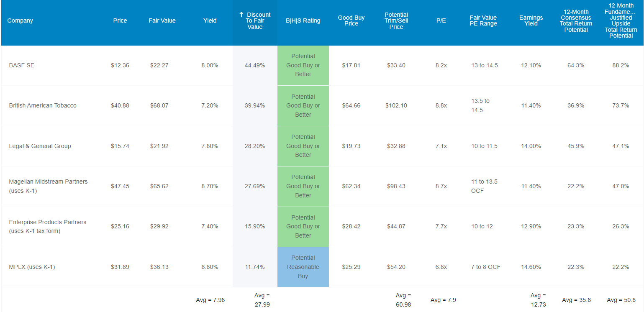Click Enterprise Products price $25.16
Image resolution: width=644 pixels, height=312 pixels.
point(120,226)
